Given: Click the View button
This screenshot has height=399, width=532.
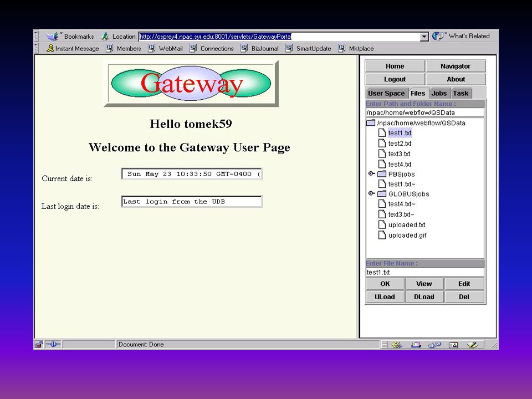Looking at the screenshot, I should coord(424,284).
